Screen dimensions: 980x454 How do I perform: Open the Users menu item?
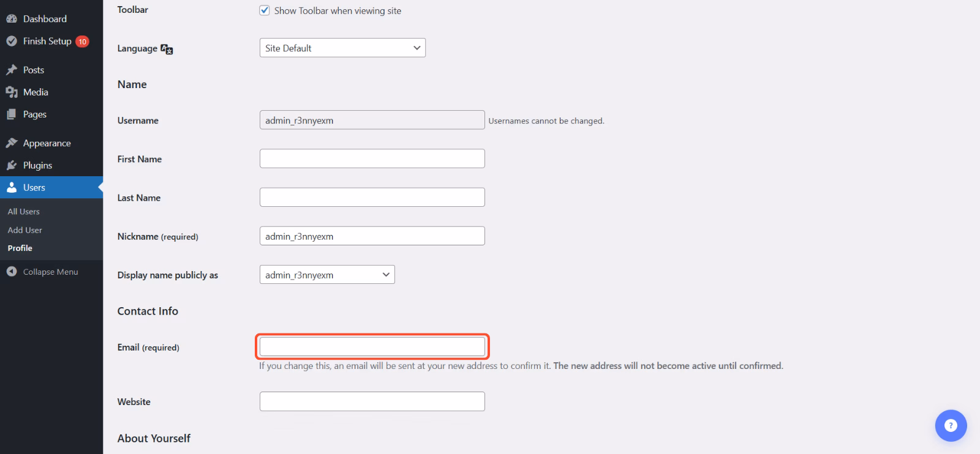pos(34,188)
